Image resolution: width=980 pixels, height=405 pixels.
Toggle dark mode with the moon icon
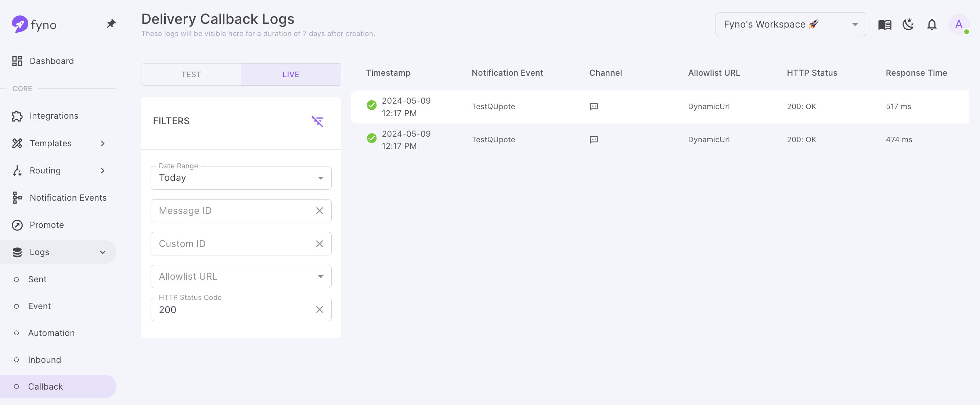pyautogui.click(x=908, y=25)
